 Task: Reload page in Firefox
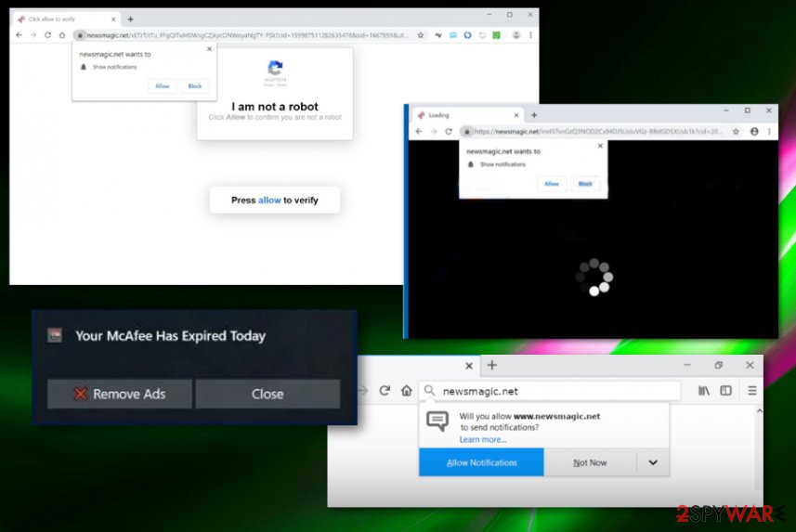385,390
